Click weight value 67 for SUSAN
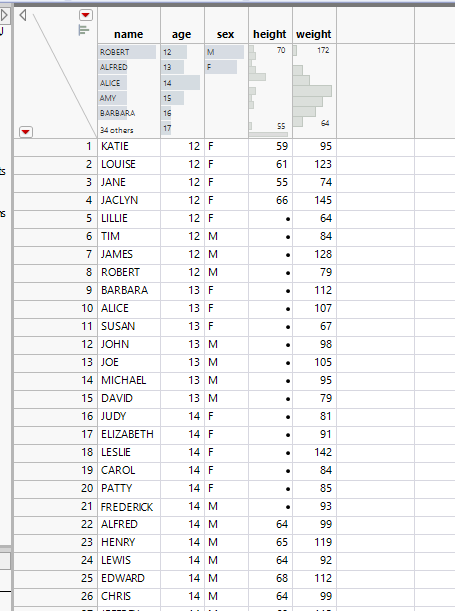The height and width of the screenshot is (611, 455). click(x=314, y=326)
